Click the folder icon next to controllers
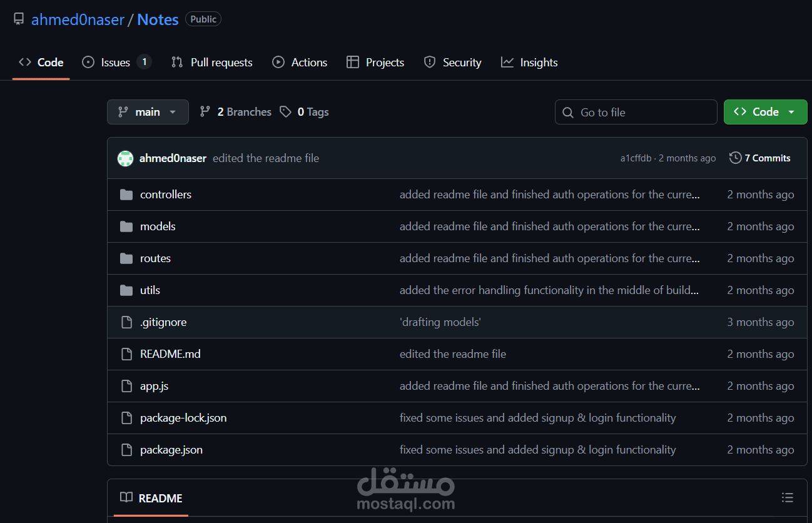The width and height of the screenshot is (812, 523). [x=126, y=195]
